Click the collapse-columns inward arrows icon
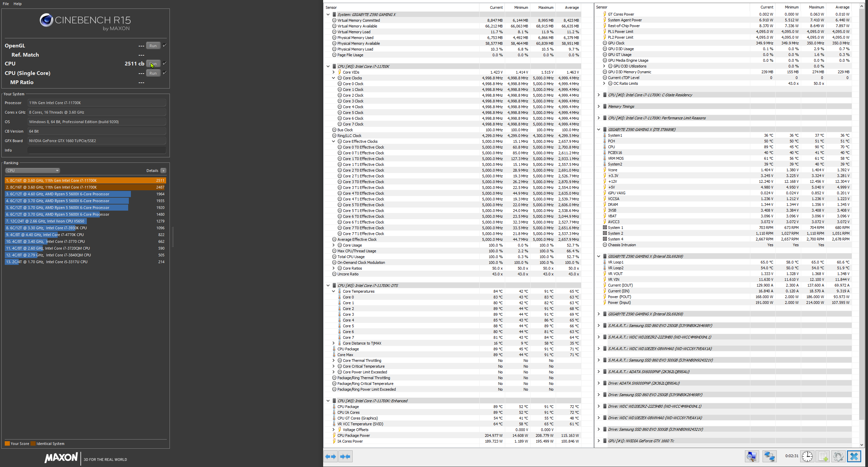Viewport: 868px width, 467px height. [345, 456]
